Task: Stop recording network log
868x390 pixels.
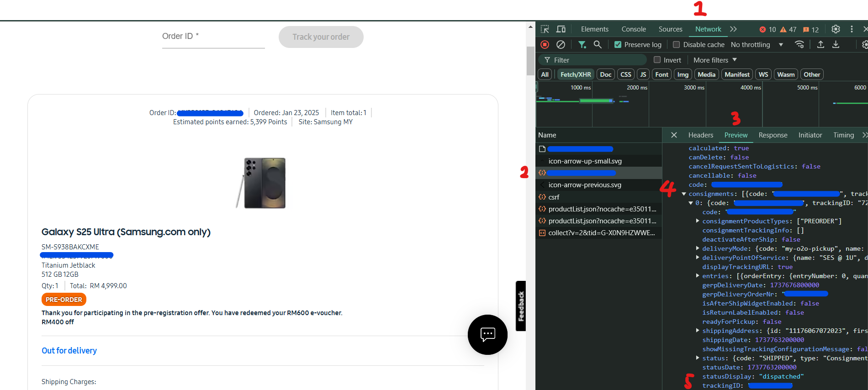Action: [x=545, y=44]
